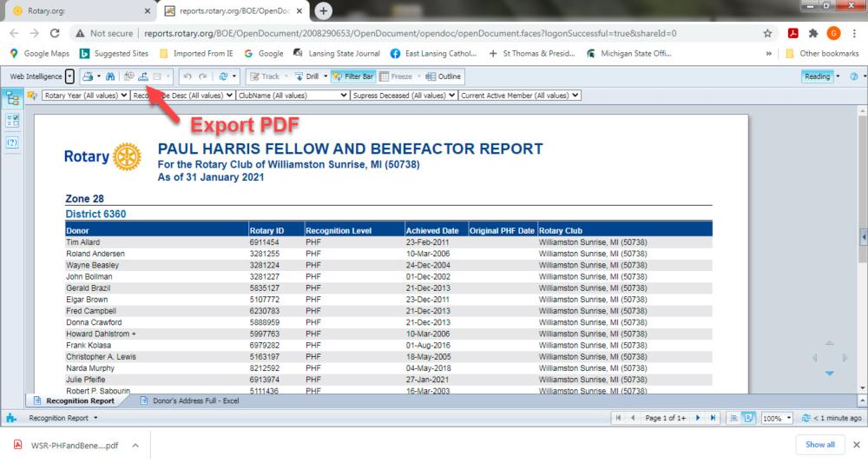The width and height of the screenshot is (868, 463).
Task: Open the downloaded PDF options chevron
Action: (x=135, y=446)
